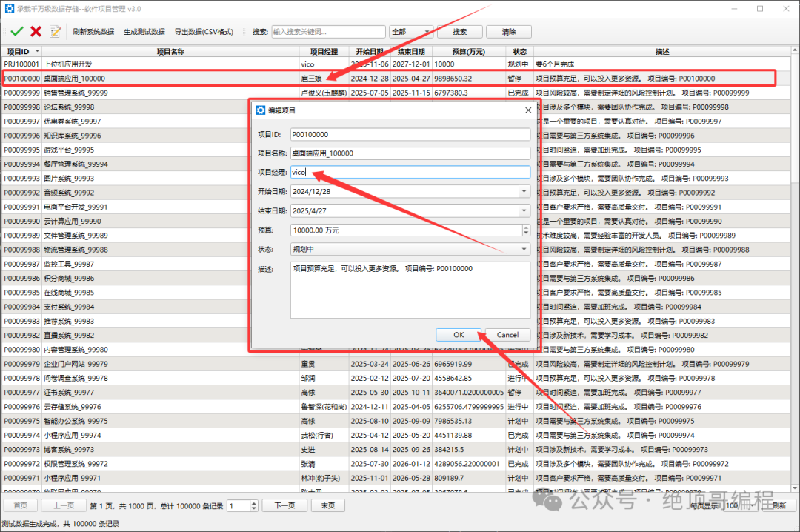800x532 pixels.
Task: Click the app icon in main title bar
Action: click(x=9, y=9)
